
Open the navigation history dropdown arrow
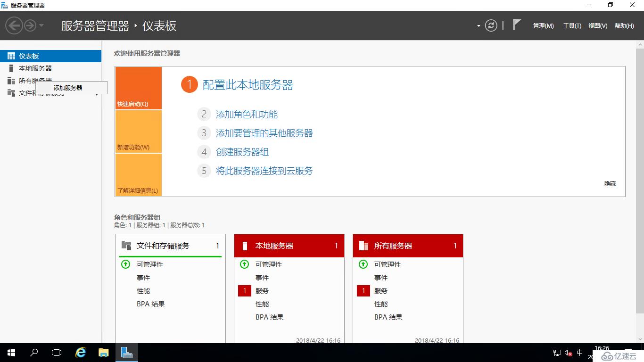[x=41, y=25]
